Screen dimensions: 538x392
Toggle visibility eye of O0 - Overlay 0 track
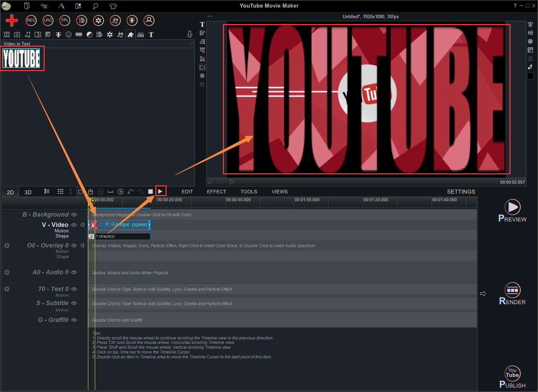click(x=74, y=245)
